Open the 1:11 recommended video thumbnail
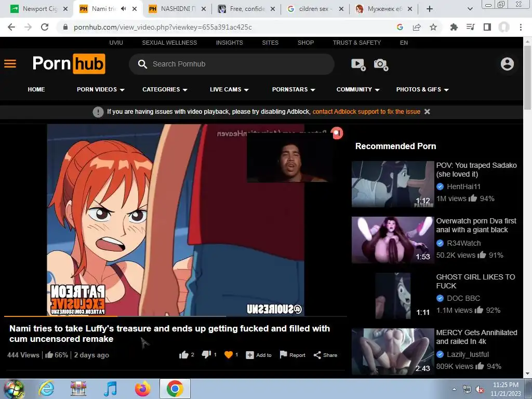The height and width of the screenshot is (399, 532). pyautogui.click(x=393, y=296)
